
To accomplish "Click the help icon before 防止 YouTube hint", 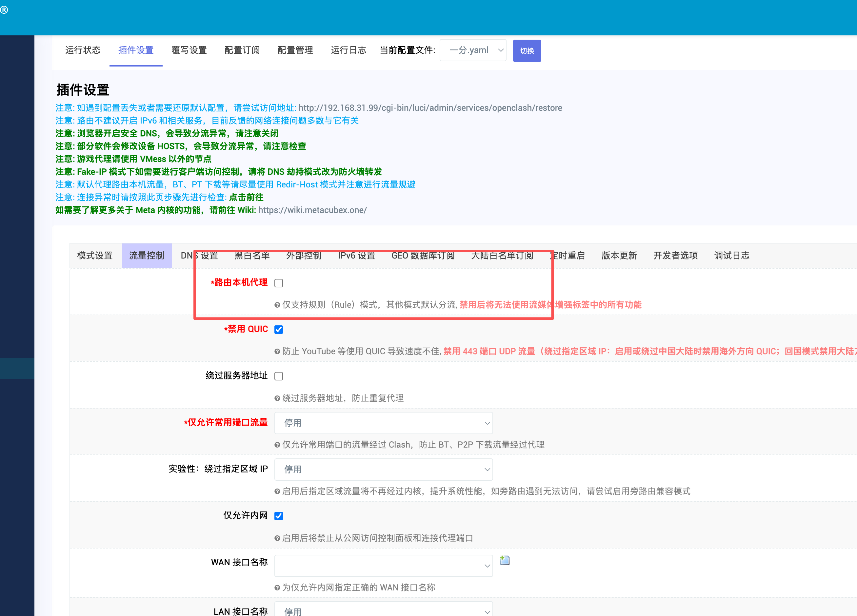I will pos(277,352).
